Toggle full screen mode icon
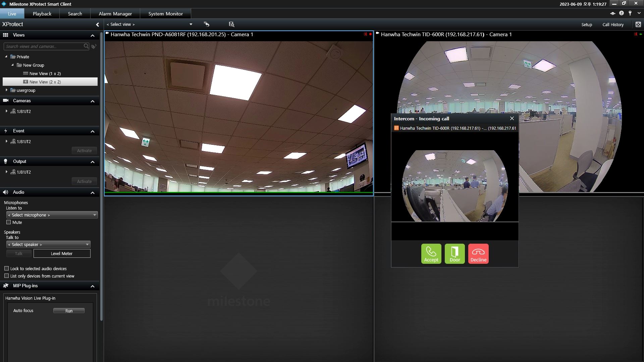644x362 pixels. [x=638, y=24]
